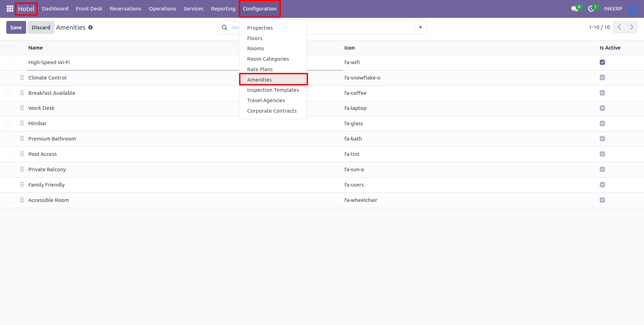Go to previous page arrow

pyautogui.click(x=619, y=27)
